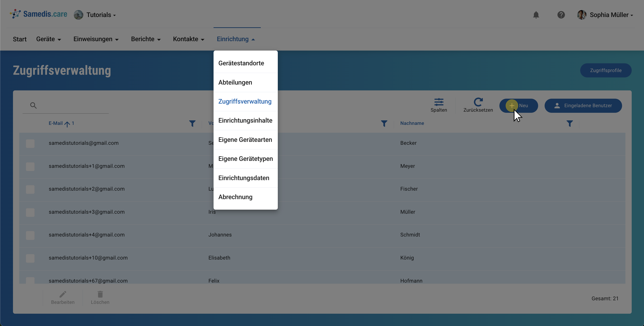Click the notification bell icon
The image size is (644, 326).
pos(536,15)
